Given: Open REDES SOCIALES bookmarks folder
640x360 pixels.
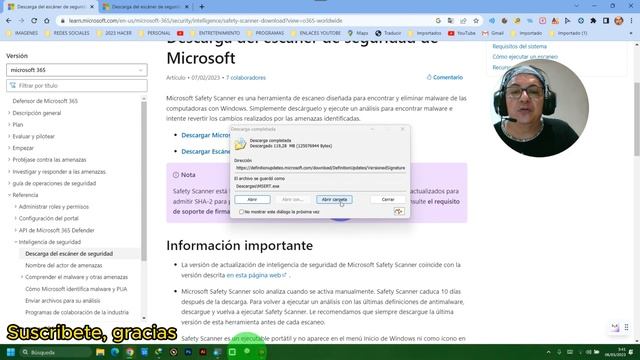Looking at the screenshot, I should (67, 33).
